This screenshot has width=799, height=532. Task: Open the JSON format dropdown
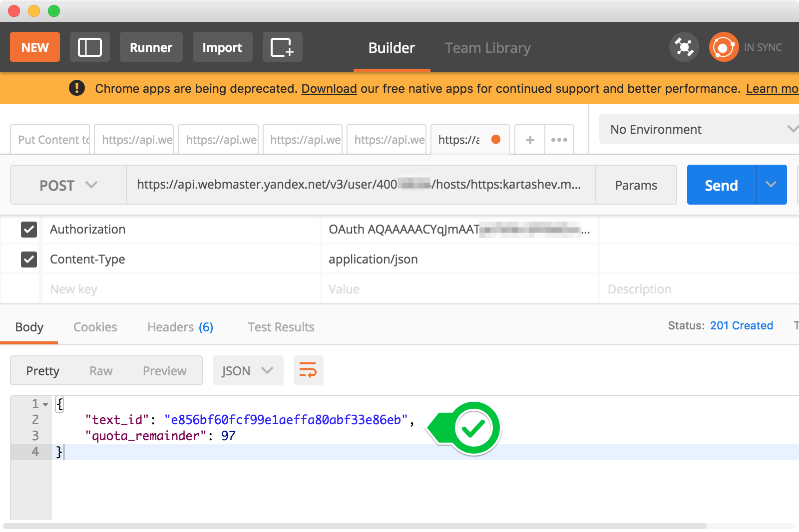[x=248, y=370]
